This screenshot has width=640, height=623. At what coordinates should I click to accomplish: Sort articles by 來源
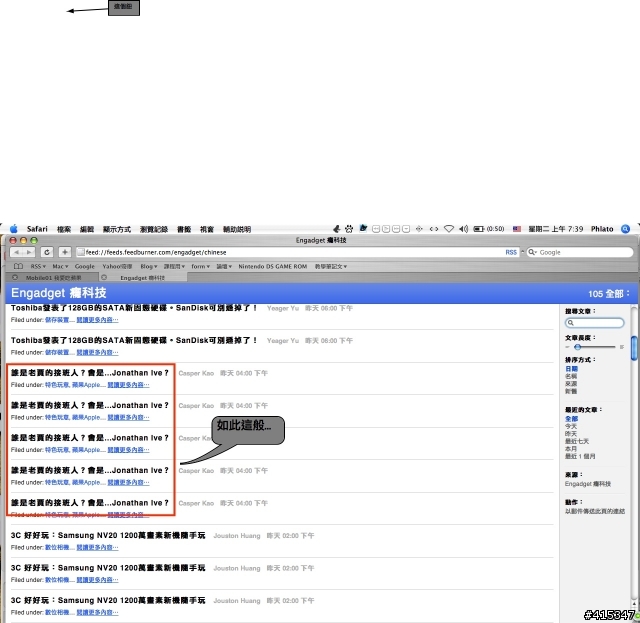(x=571, y=383)
